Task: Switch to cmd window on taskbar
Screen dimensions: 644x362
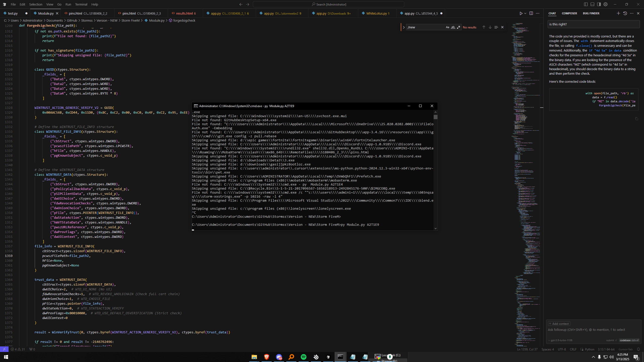Action: coord(340,357)
